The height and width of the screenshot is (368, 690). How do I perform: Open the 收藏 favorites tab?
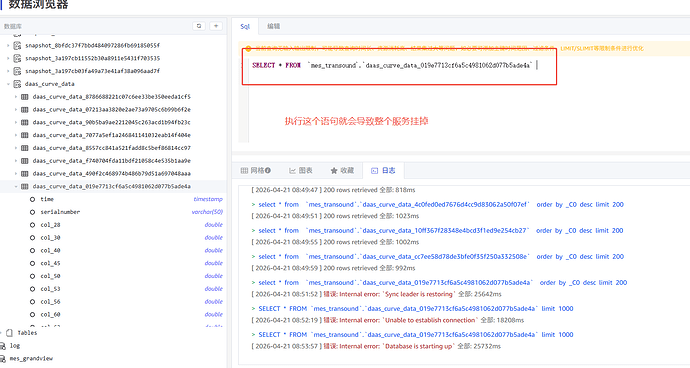point(342,170)
